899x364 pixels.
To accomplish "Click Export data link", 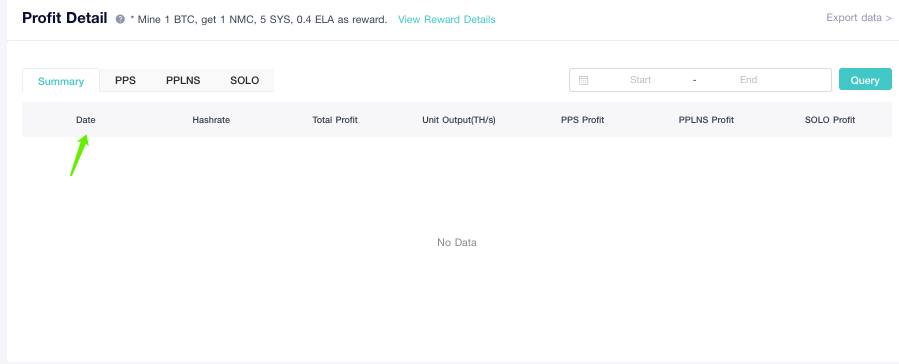I will point(859,17).
